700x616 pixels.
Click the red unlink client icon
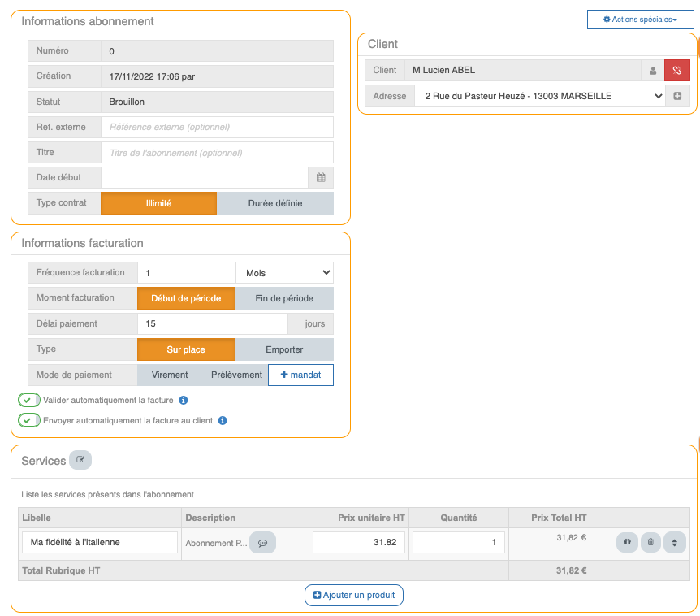[676, 71]
